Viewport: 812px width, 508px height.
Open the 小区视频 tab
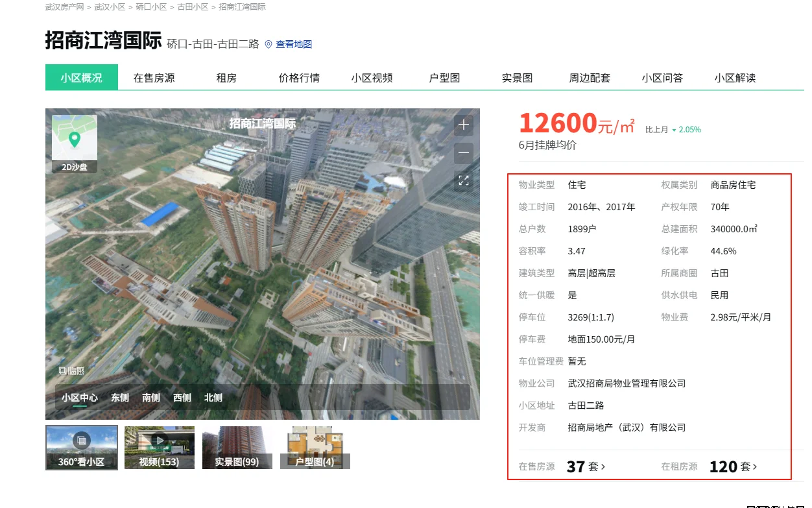pos(372,78)
